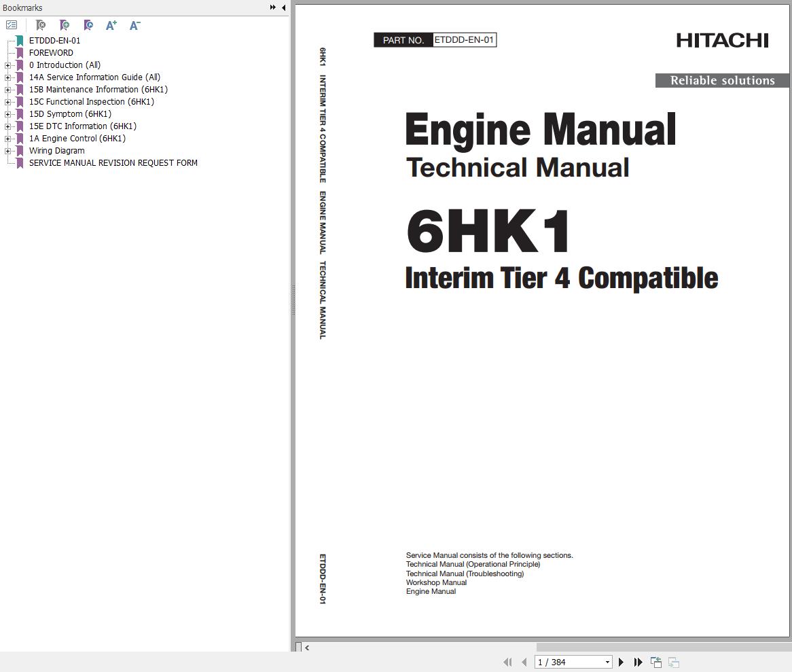
Task: Click Technical Manual (Troubleshooting) line
Action: [465, 573]
